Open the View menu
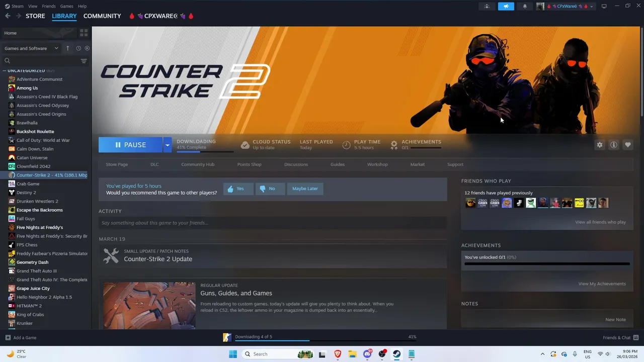The height and width of the screenshot is (362, 644). (33, 6)
